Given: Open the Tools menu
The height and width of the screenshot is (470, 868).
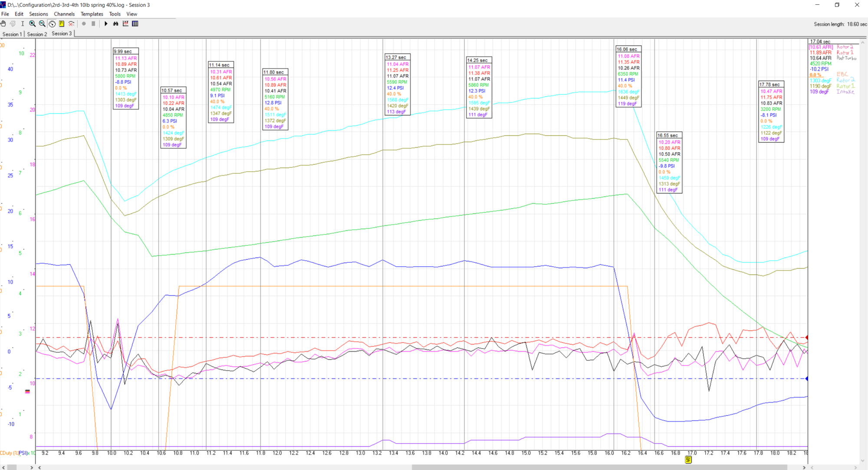Looking at the screenshot, I should [x=115, y=14].
